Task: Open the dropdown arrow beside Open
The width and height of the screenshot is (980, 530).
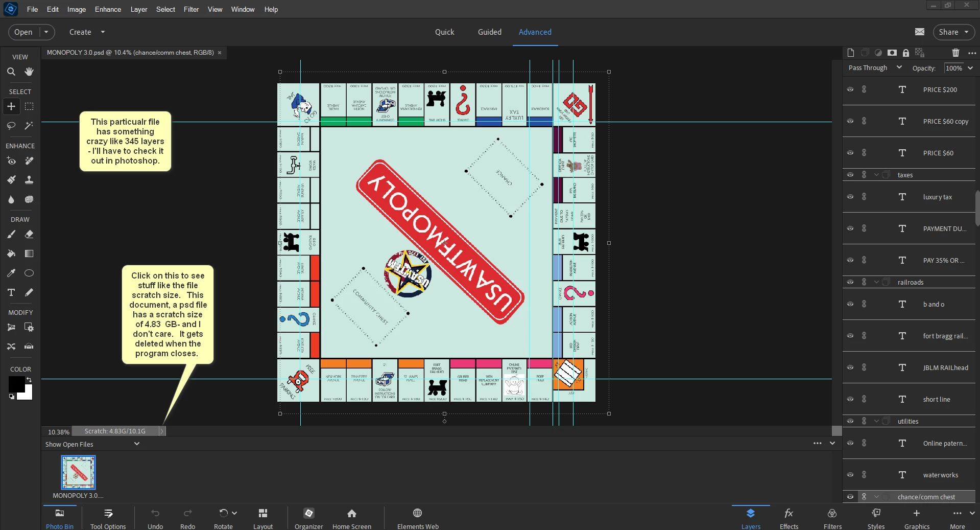Action: pyautogui.click(x=46, y=32)
